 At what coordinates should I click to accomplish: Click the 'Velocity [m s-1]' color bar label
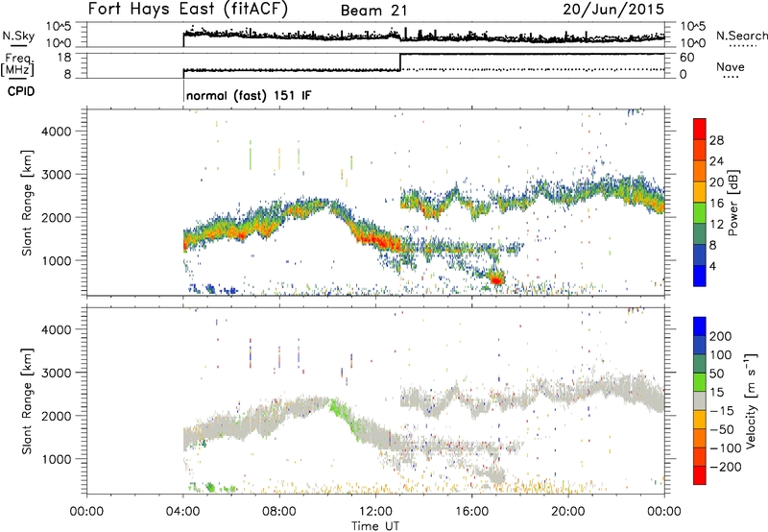750,400
